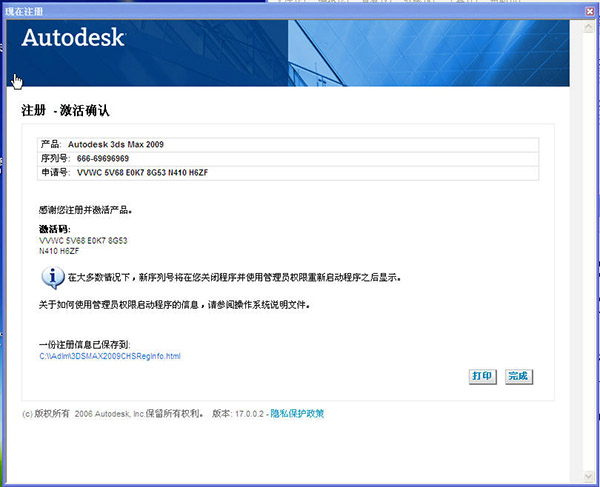600x487 pixels.
Task: Close the 现在注册 registration window
Action: [x=590, y=11]
